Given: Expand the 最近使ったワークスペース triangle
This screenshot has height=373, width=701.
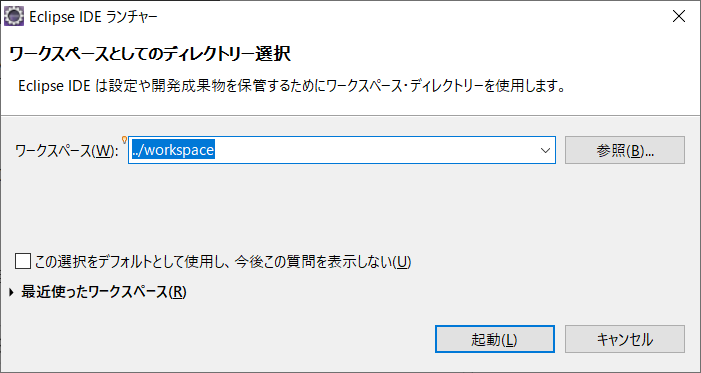Looking at the screenshot, I should coord(12,292).
